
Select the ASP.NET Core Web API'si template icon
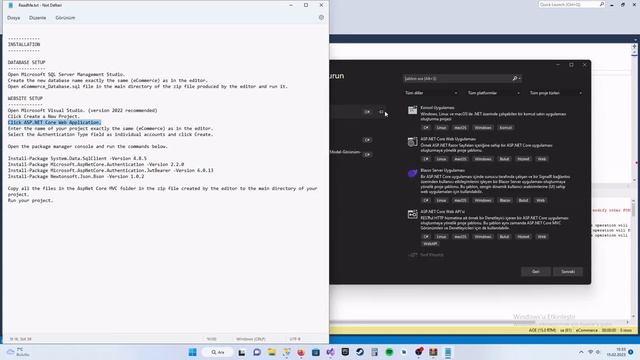point(412,214)
